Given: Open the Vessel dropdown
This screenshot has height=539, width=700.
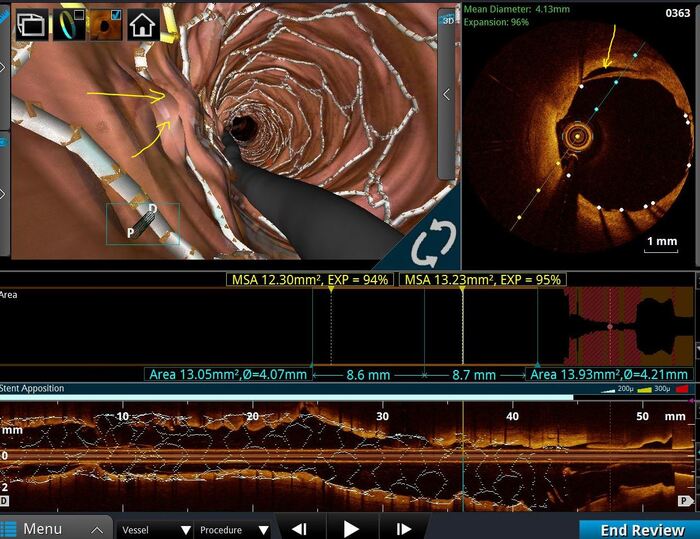Looking at the screenshot, I should click(x=155, y=530).
